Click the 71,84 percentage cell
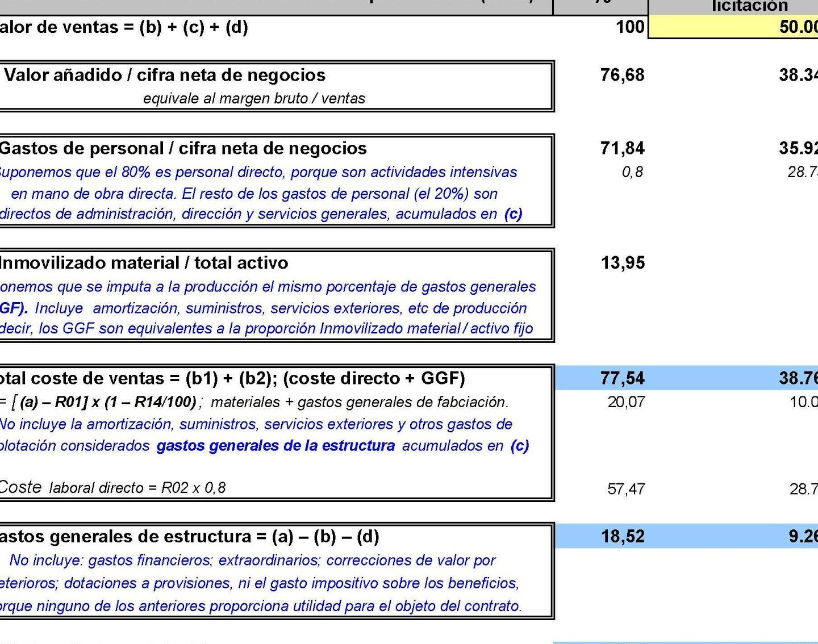This screenshot has width=818, height=644. tap(622, 148)
